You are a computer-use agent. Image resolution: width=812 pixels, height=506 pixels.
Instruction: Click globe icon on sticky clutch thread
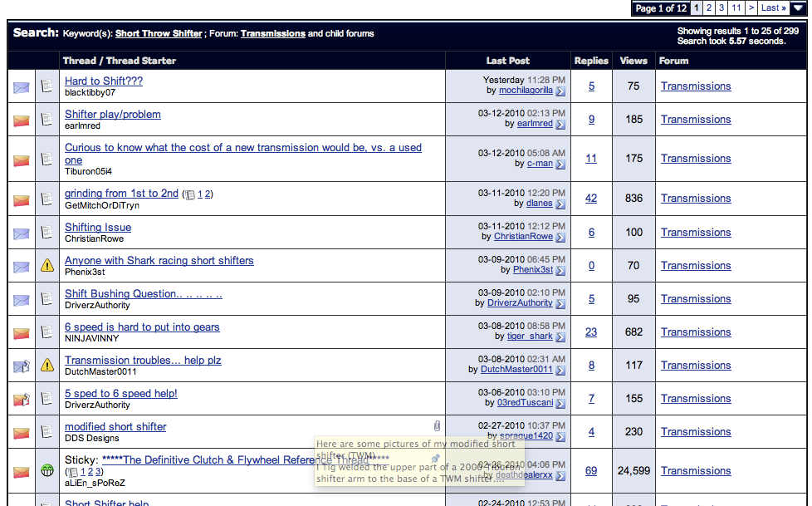47,471
